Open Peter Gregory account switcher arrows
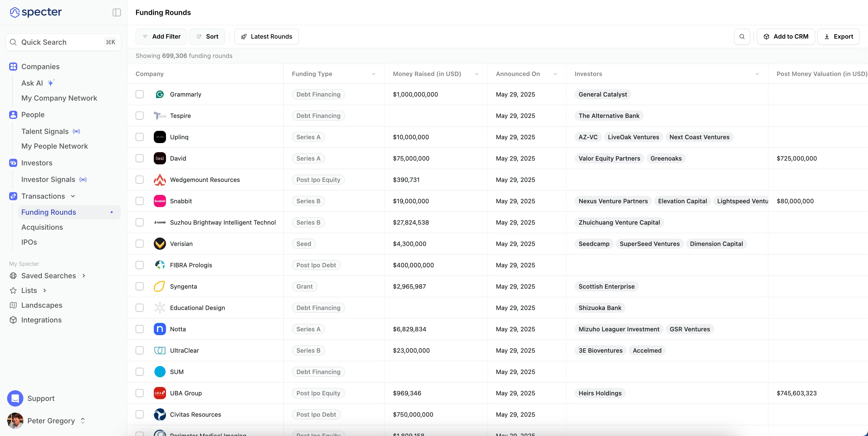The height and width of the screenshot is (436, 868). click(x=82, y=421)
